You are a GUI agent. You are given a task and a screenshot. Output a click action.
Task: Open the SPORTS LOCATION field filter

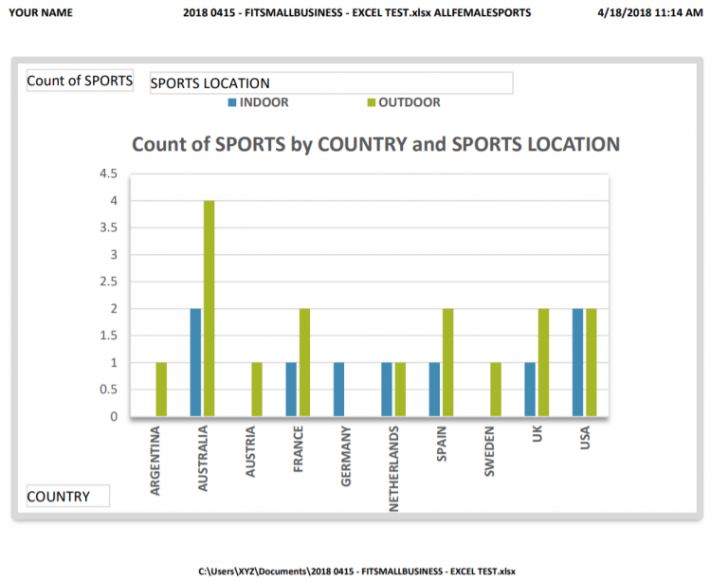click(331, 83)
